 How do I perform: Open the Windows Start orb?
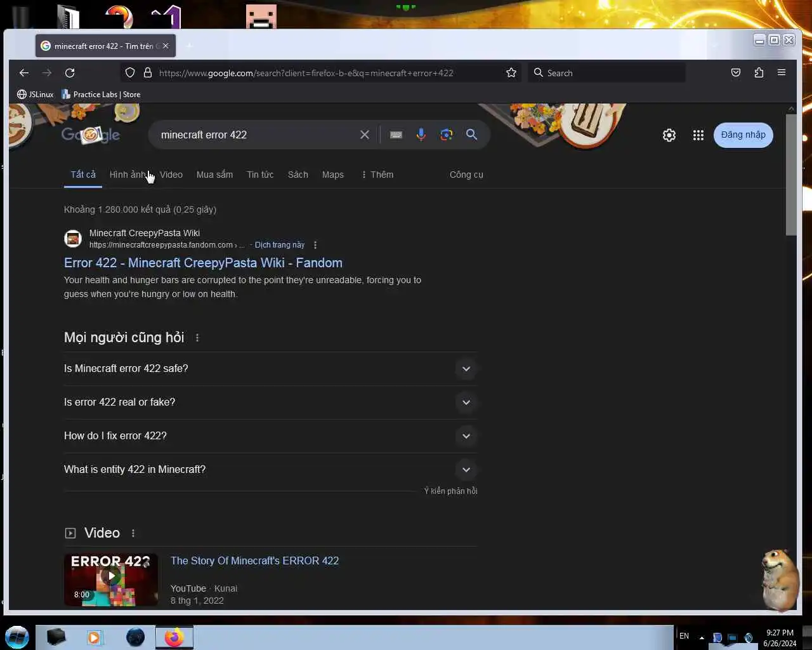coord(17,637)
